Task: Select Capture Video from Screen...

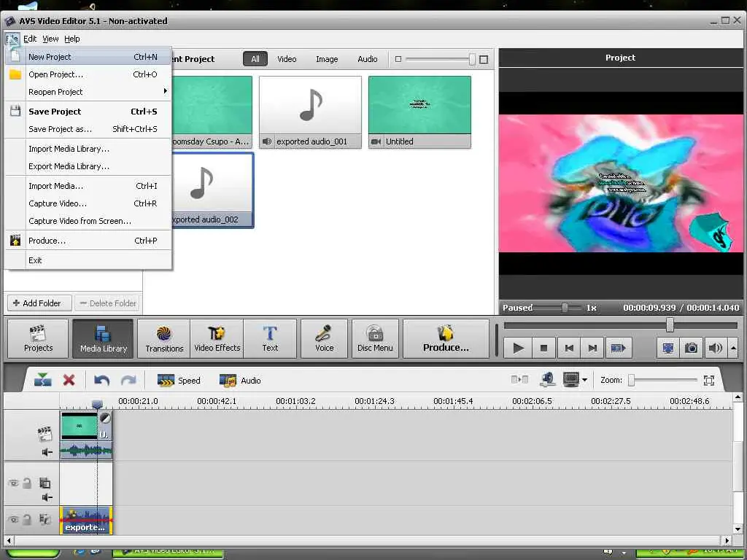Action: pyautogui.click(x=88, y=221)
